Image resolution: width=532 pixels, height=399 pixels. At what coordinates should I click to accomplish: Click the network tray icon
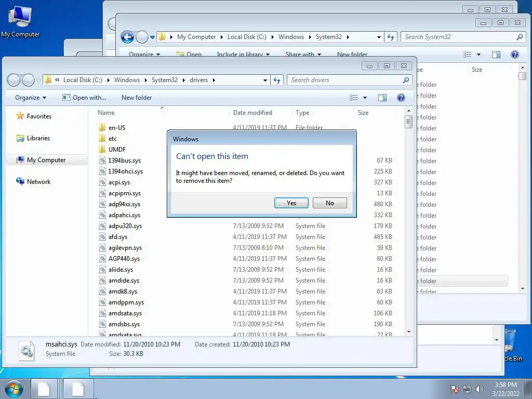[x=467, y=389]
